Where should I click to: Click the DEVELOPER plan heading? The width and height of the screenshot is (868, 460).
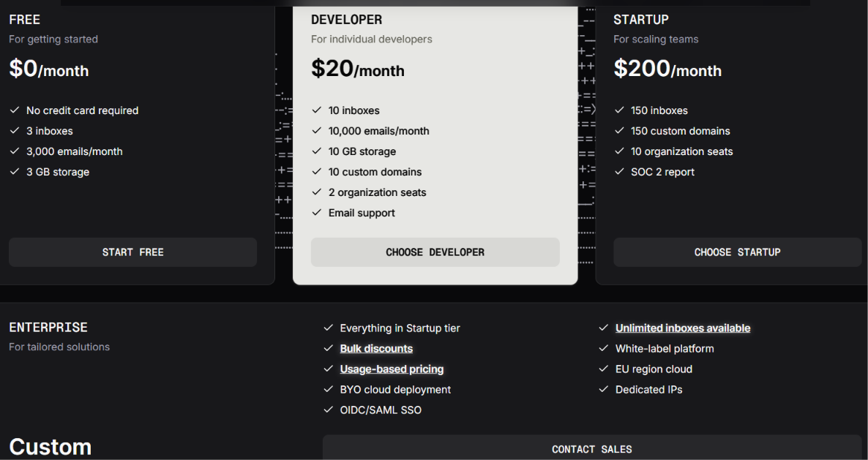[346, 20]
